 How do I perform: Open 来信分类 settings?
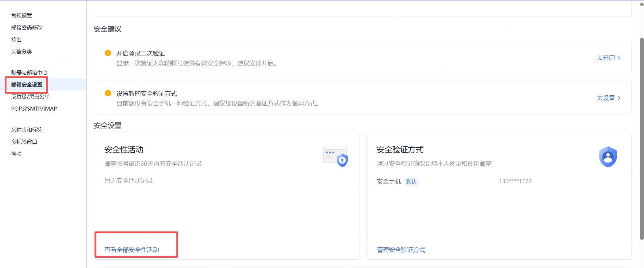22,52
